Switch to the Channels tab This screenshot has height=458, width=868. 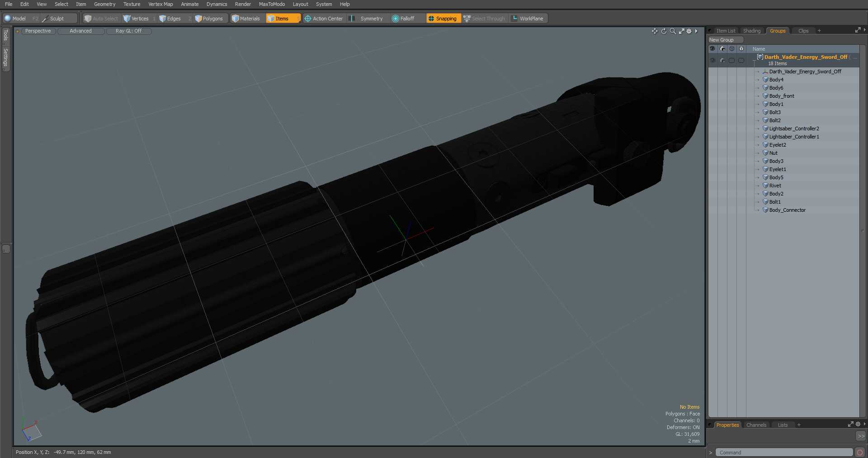(756, 425)
